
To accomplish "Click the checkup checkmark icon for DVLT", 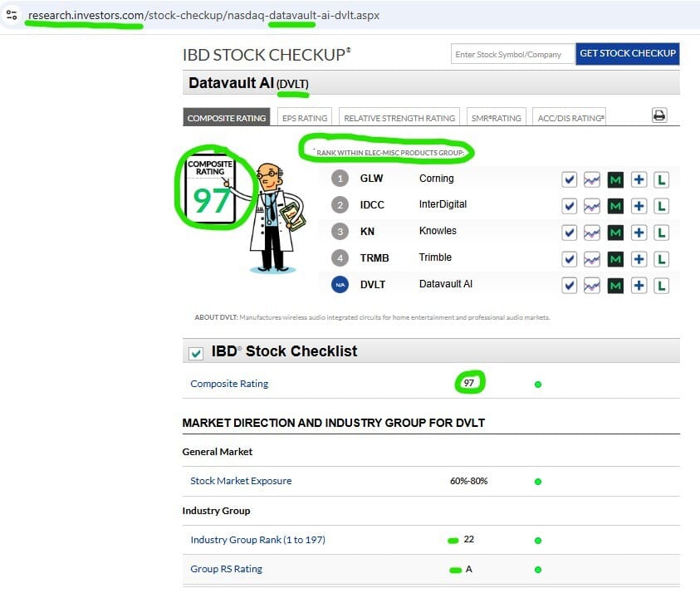I will click(569, 286).
